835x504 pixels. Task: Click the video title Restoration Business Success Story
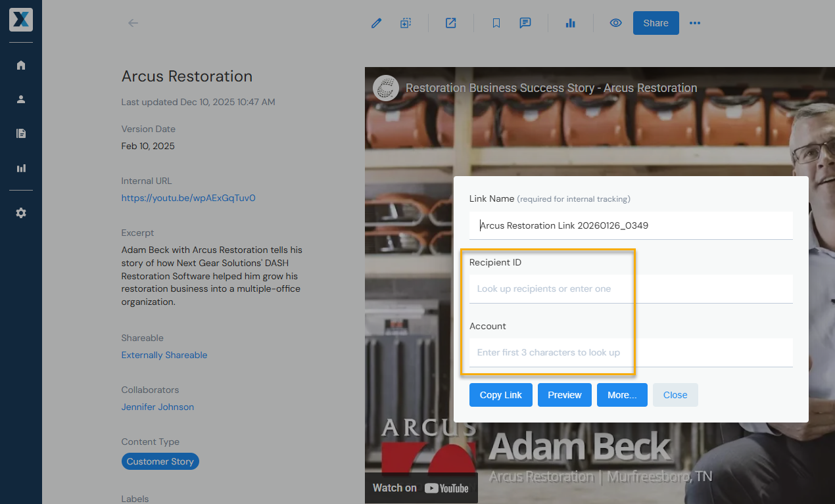(x=552, y=88)
